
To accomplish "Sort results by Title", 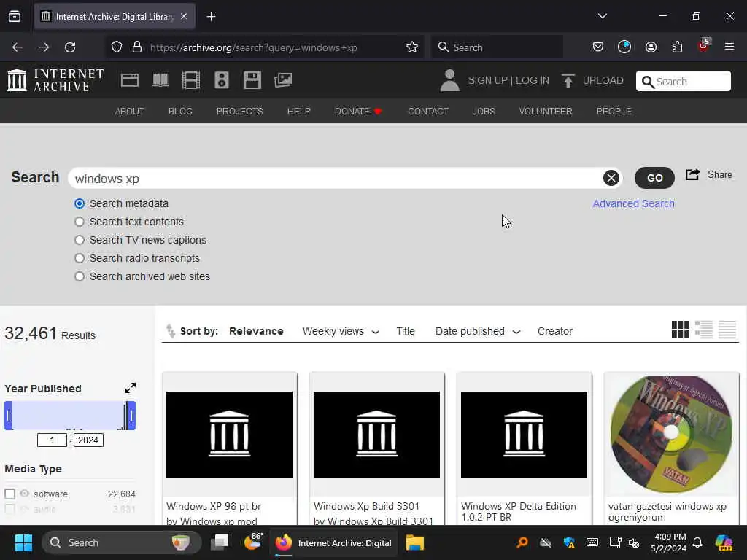I will point(406,331).
